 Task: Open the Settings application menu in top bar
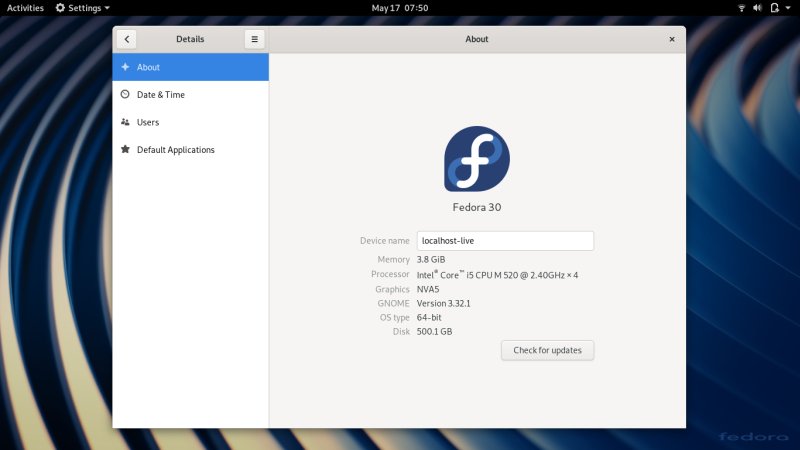point(83,8)
